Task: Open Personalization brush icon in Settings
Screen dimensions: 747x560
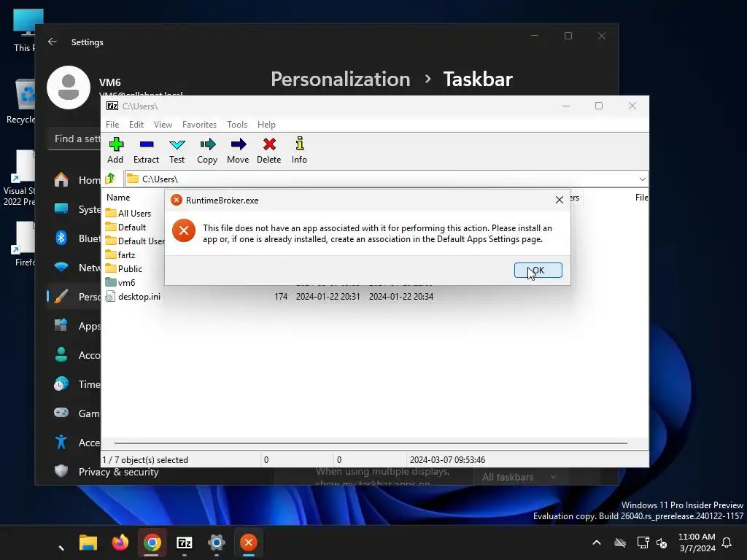Action: point(61,296)
